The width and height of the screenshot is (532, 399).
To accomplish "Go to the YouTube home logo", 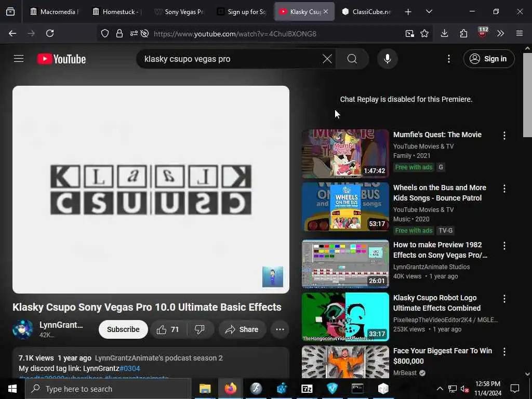I will (x=61, y=59).
